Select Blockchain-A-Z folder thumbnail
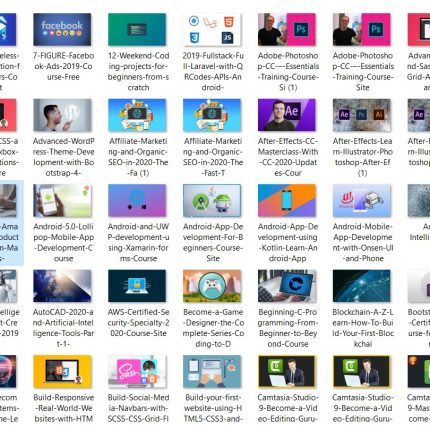 coord(362,286)
